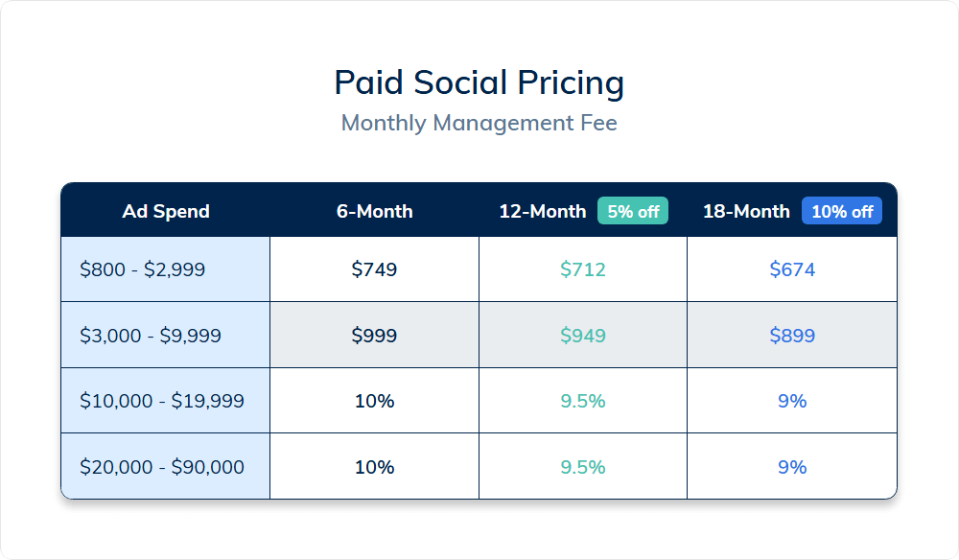Choose the "$10,000 - $19,999" ad spend tier

click(162, 401)
